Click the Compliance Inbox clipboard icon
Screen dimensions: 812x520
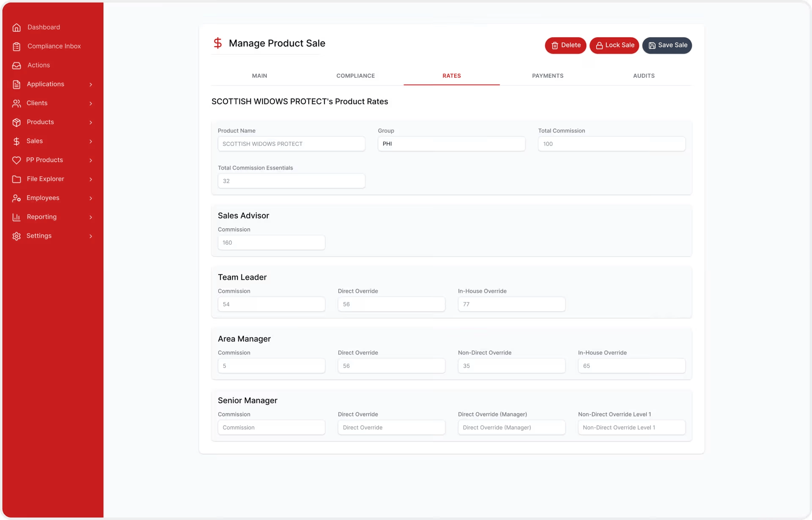click(16, 47)
